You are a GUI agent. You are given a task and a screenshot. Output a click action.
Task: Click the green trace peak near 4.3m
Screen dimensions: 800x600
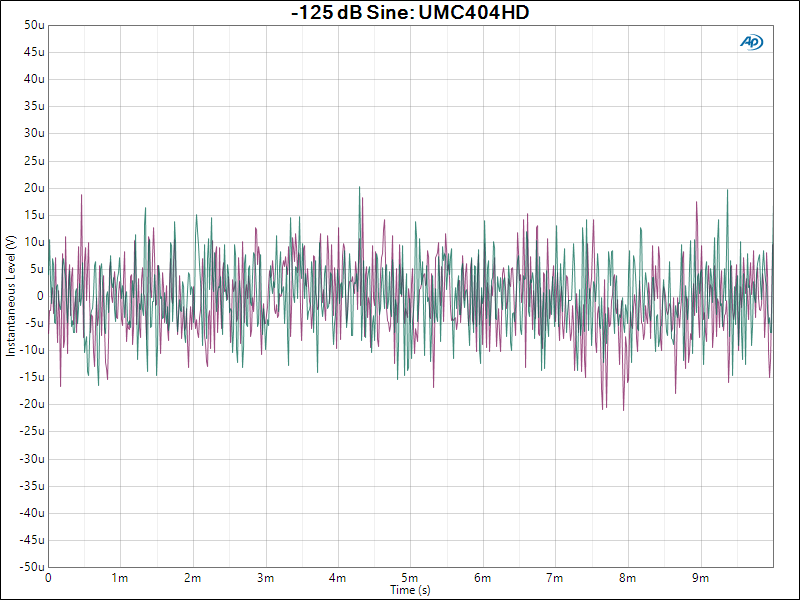pos(359,187)
